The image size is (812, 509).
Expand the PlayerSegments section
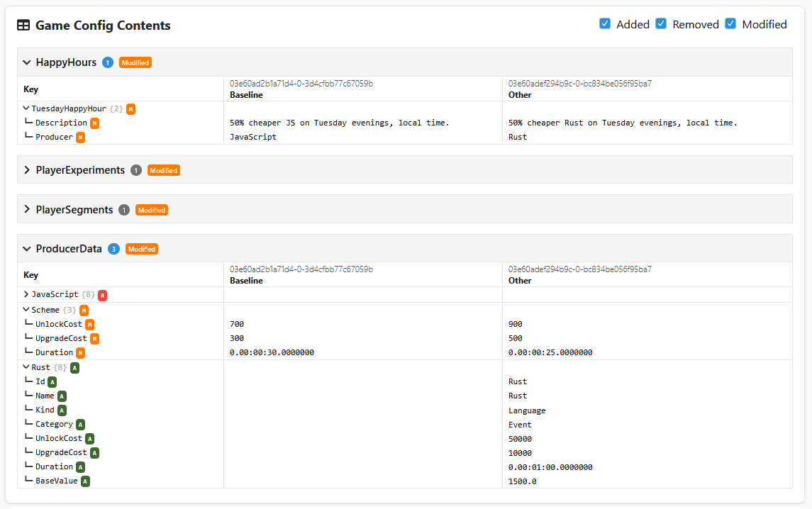(27, 209)
